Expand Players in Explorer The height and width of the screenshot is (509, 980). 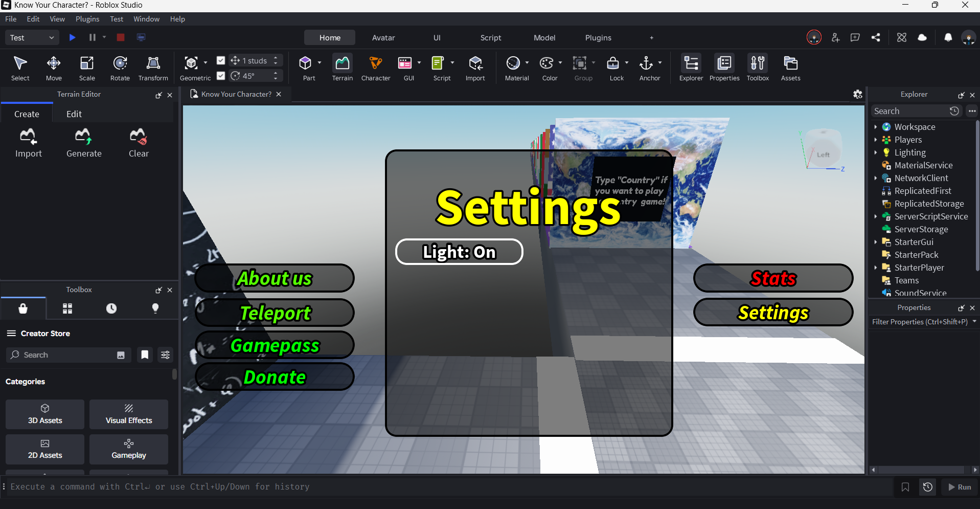pyautogui.click(x=876, y=140)
